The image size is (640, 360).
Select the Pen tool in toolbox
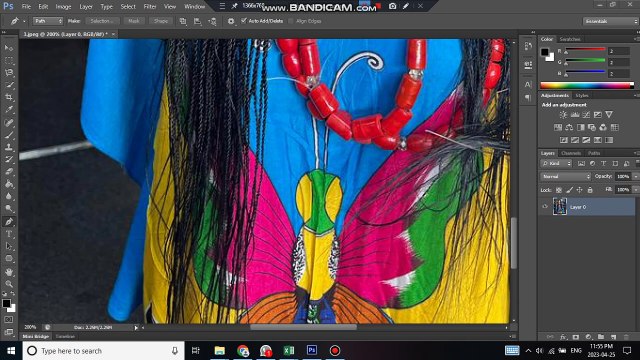(x=9, y=222)
